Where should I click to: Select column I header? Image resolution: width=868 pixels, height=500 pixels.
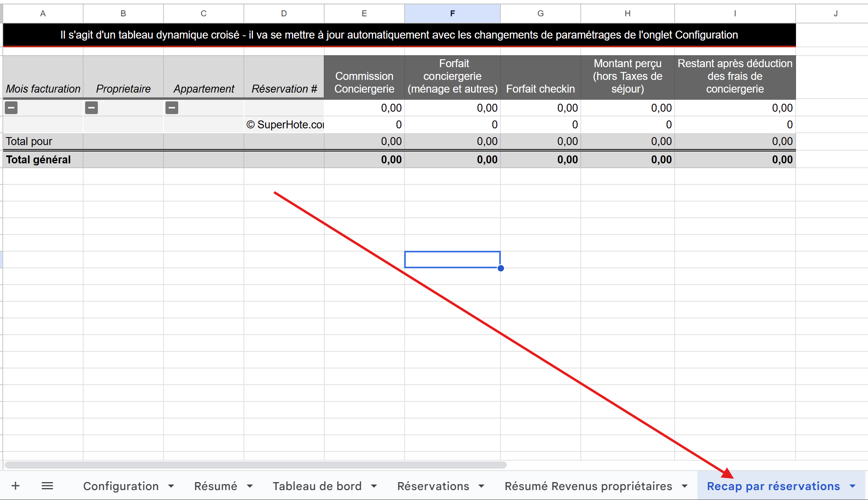click(735, 14)
